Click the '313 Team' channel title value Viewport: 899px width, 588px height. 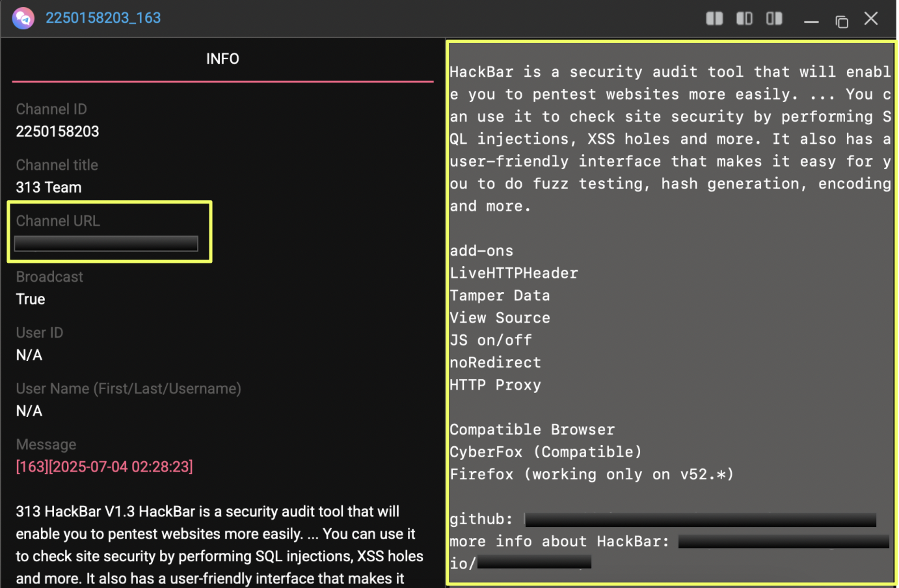coord(49,187)
